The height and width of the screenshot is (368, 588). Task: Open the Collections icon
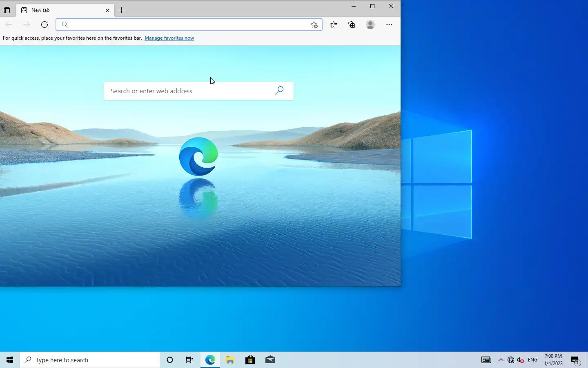pyautogui.click(x=352, y=25)
